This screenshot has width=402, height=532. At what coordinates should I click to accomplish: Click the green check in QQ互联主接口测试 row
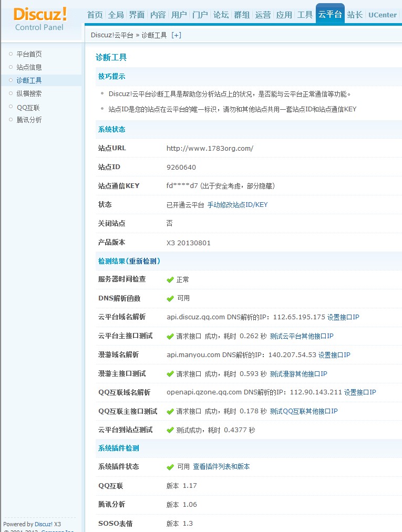click(170, 412)
